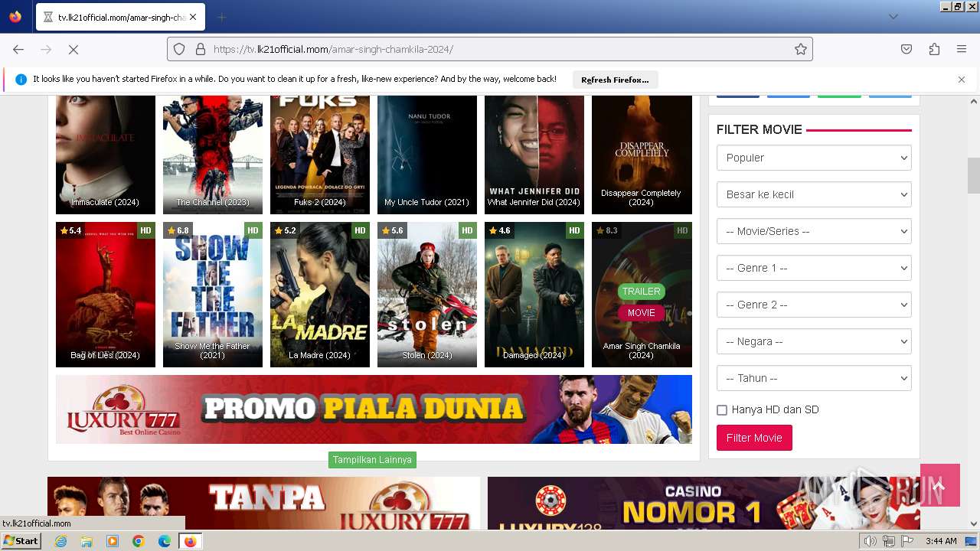Viewport: 980px width, 551px height.
Task: Open Firefox application menu
Action: click(x=962, y=49)
